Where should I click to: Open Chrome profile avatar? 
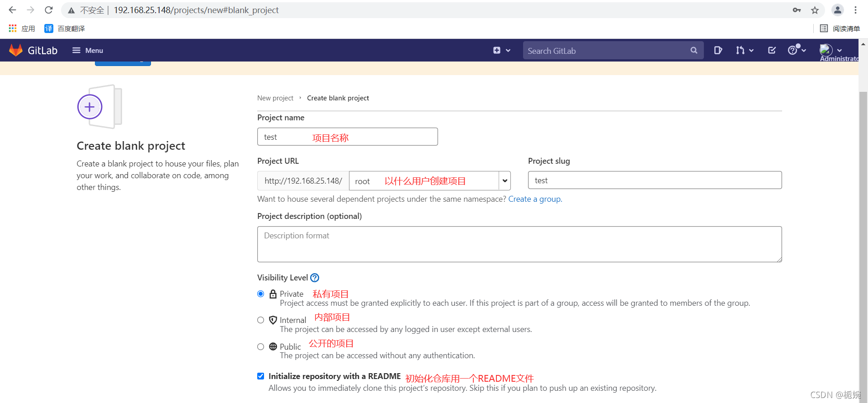point(837,10)
